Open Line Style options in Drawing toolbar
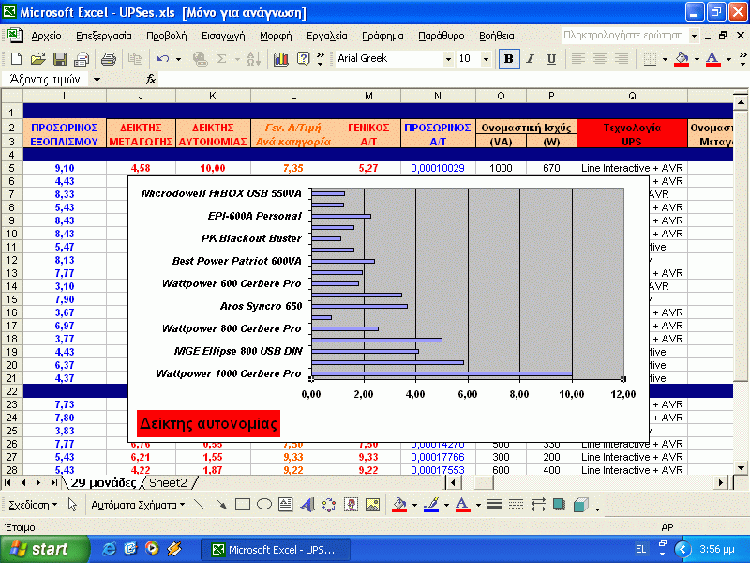Viewport: 750px width, 563px height. coord(494,505)
